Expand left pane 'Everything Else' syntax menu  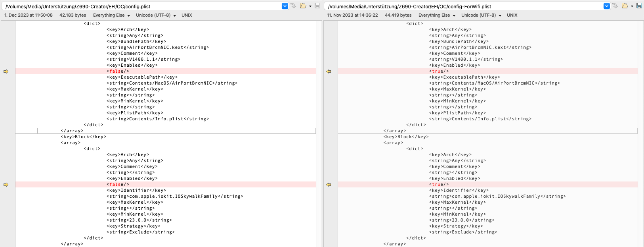(x=111, y=15)
